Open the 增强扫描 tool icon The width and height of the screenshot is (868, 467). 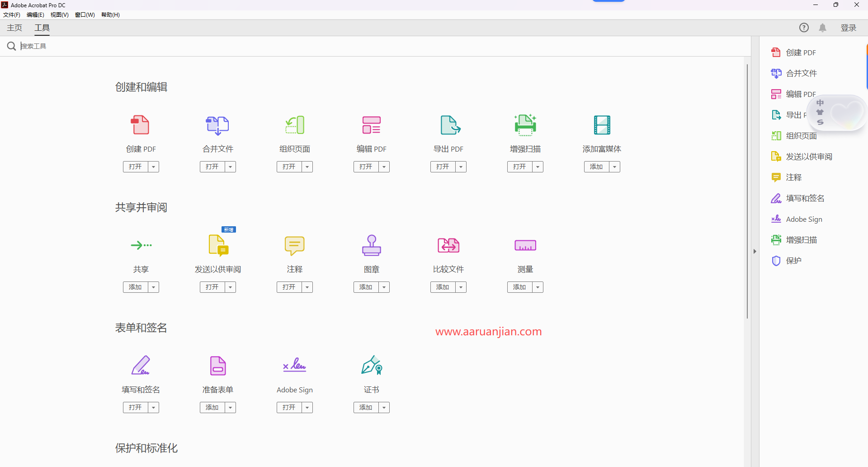[x=525, y=125]
